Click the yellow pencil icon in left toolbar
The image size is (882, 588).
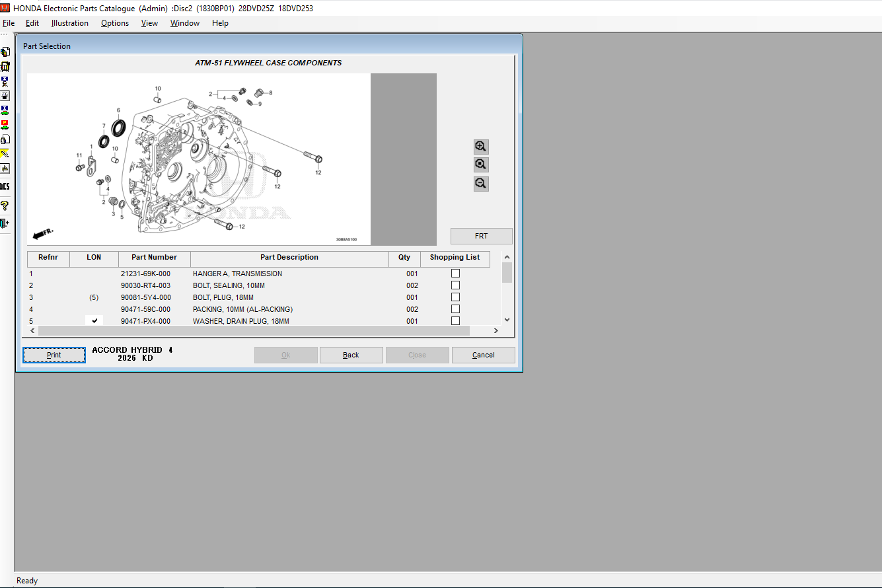5,154
